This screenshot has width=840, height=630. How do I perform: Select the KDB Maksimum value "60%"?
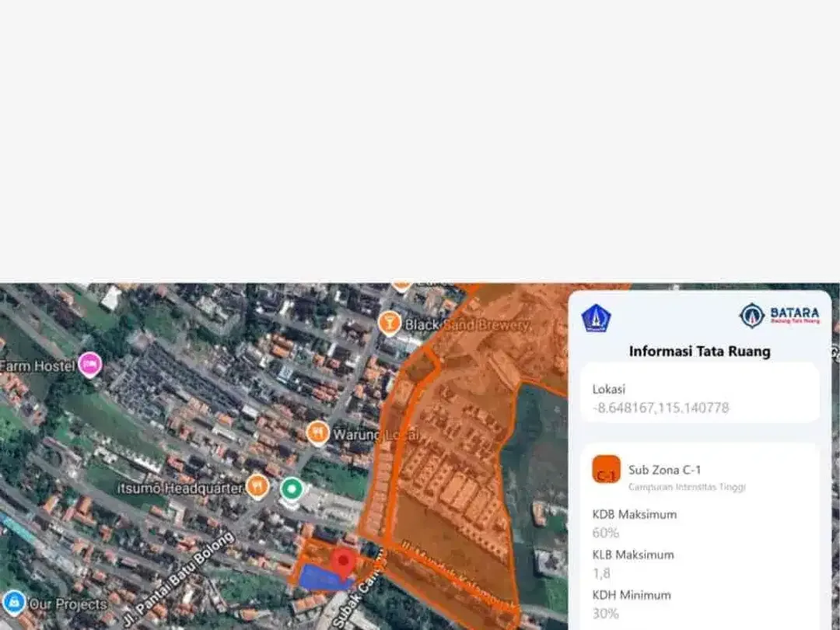pos(606,533)
